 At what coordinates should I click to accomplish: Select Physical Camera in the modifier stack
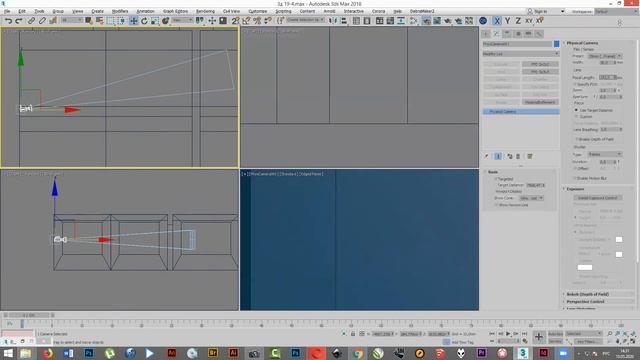(x=521, y=111)
